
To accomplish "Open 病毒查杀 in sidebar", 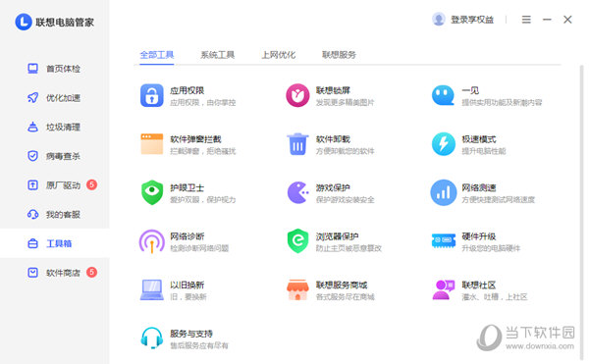I will pyautogui.click(x=54, y=156).
